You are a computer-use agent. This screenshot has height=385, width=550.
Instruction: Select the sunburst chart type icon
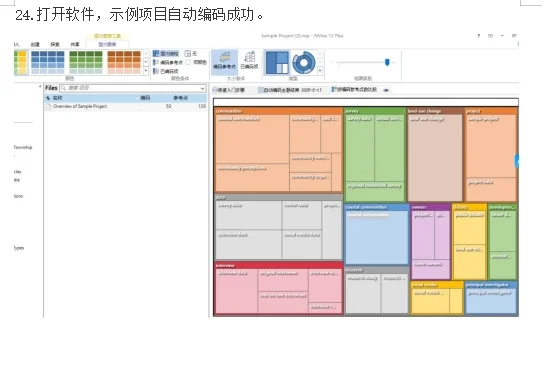coord(304,62)
